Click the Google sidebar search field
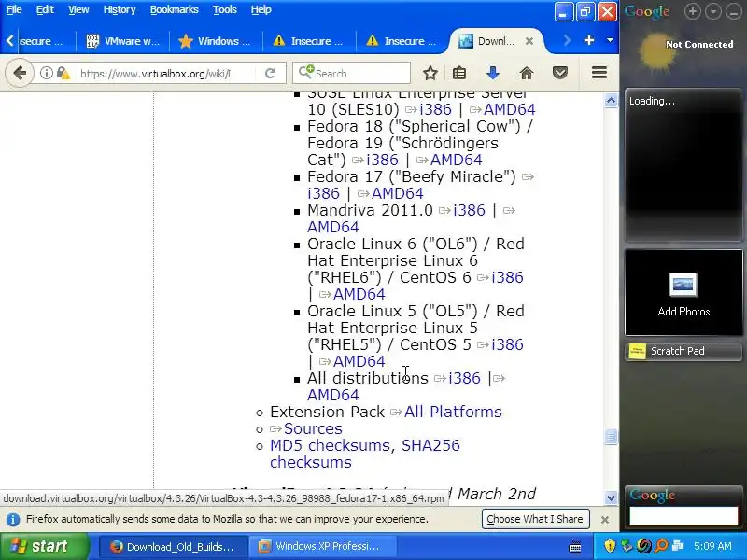This screenshot has width=747, height=560. [684, 516]
